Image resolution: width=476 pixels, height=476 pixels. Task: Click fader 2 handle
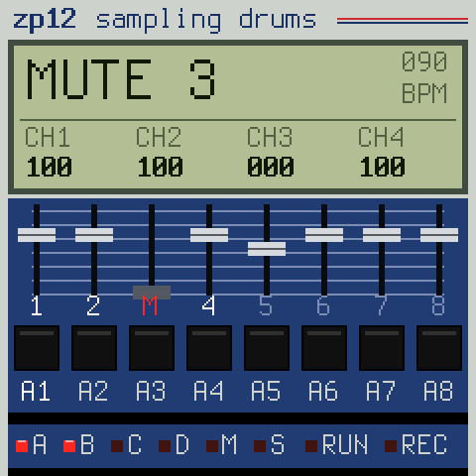tap(94, 235)
